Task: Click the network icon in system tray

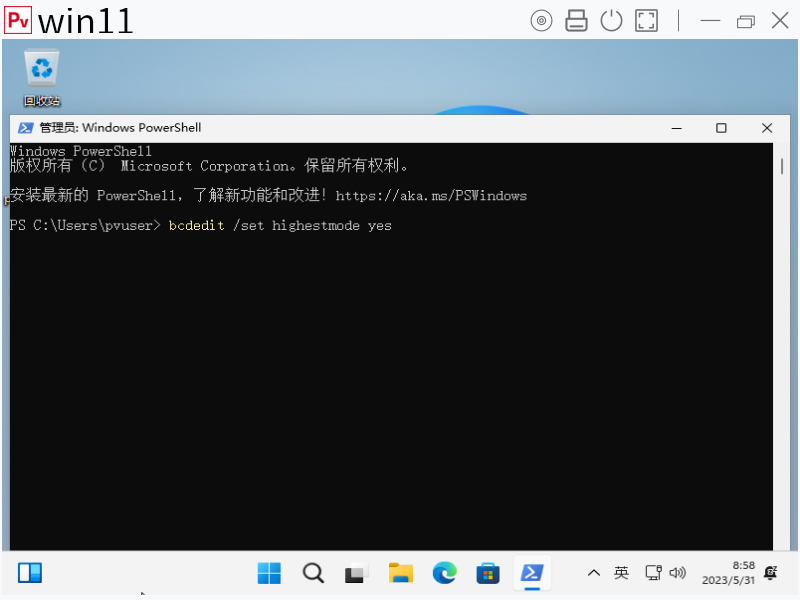Action: [x=653, y=572]
